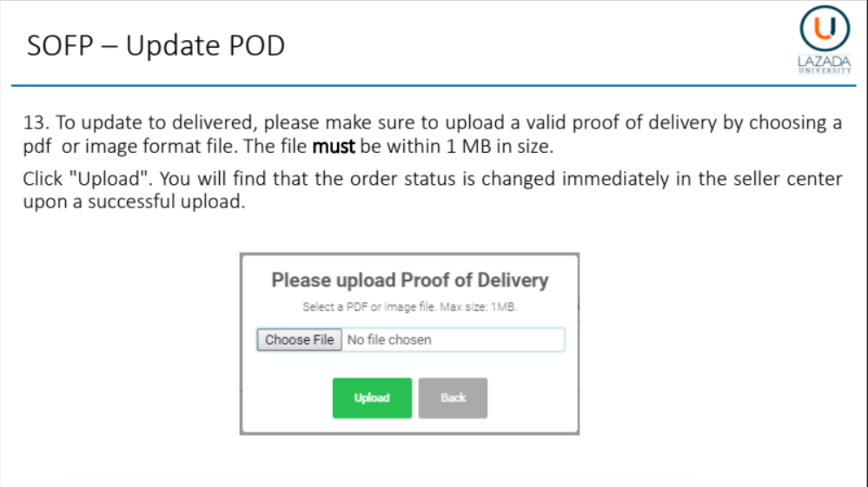Click the LAZADA wordmark under the logo
The height and width of the screenshot is (487, 868).
point(825,62)
